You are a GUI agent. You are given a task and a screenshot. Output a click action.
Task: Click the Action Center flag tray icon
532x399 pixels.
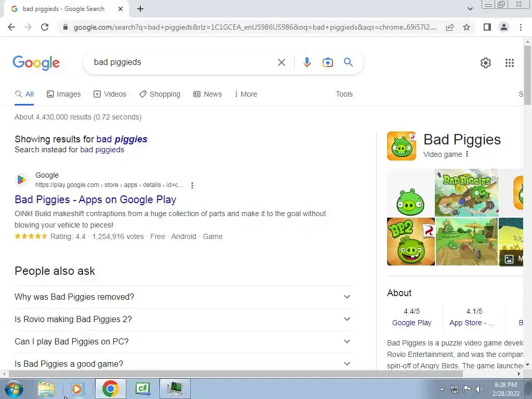(467, 389)
